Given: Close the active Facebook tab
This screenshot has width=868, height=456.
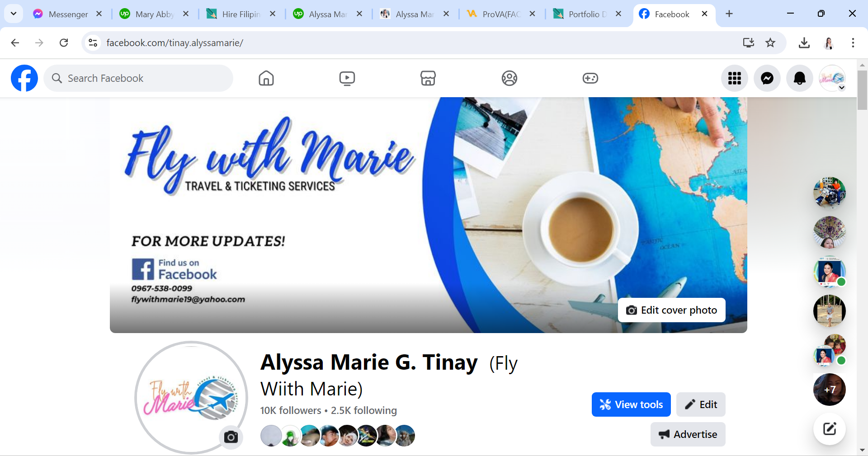Looking at the screenshot, I should (704, 14).
